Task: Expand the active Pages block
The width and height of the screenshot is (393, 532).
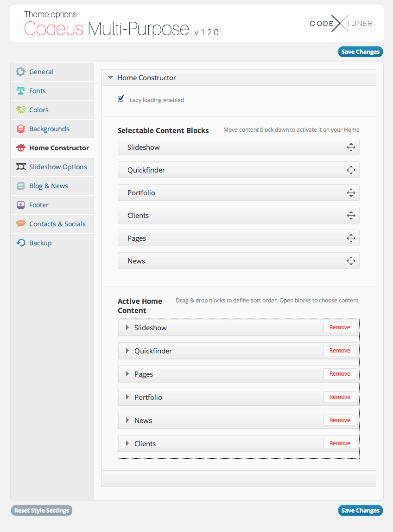Action: [127, 373]
